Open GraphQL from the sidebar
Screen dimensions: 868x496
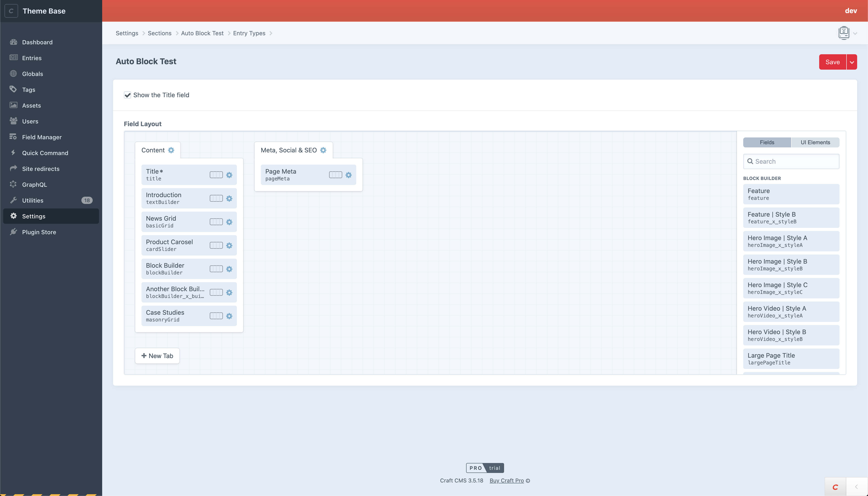tap(34, 185)
